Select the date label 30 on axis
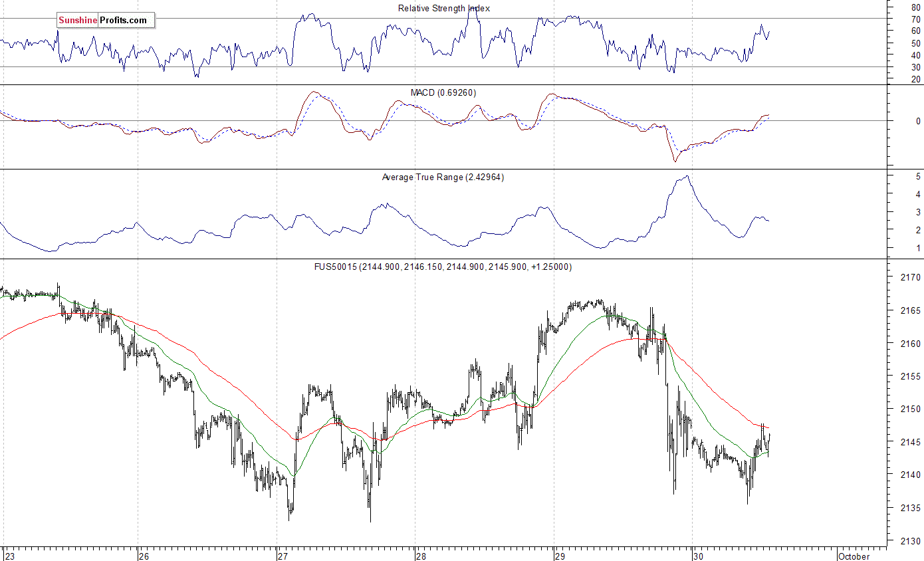The width and height of the screenshot is (924, 561). (x=700, y=556)
